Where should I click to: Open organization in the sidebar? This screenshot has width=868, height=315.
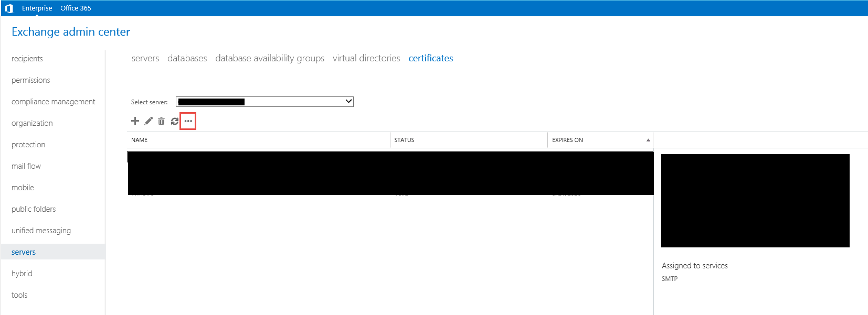tap(32, 123)
